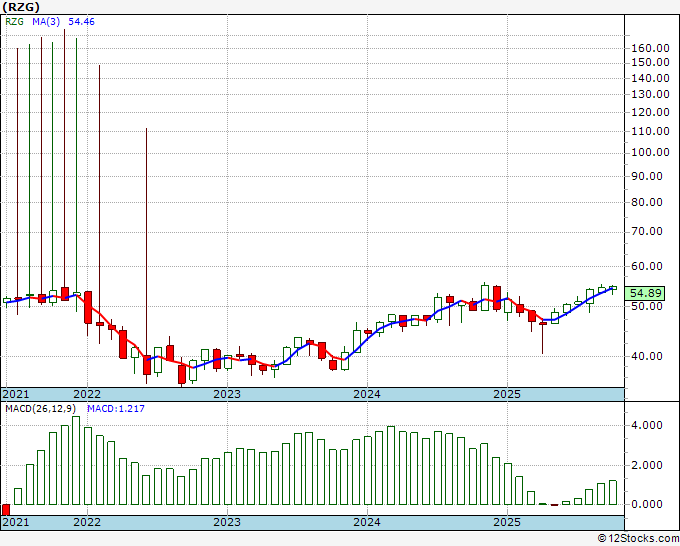Click the 54.89 current price tag
The height and width of the screenshot is (546, 680).
[646, 293]
